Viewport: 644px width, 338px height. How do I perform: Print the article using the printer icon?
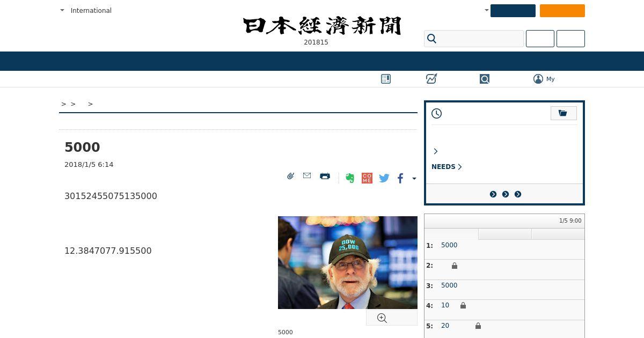pos(325,176)
